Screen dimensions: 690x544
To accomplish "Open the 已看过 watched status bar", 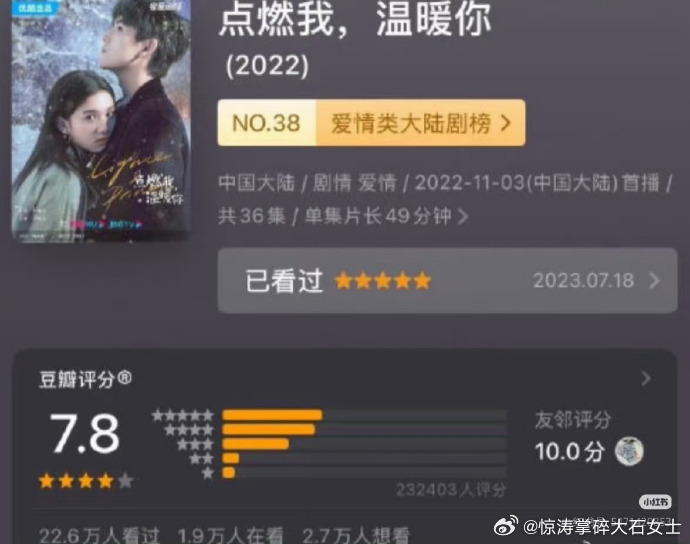I will [448, 280].
